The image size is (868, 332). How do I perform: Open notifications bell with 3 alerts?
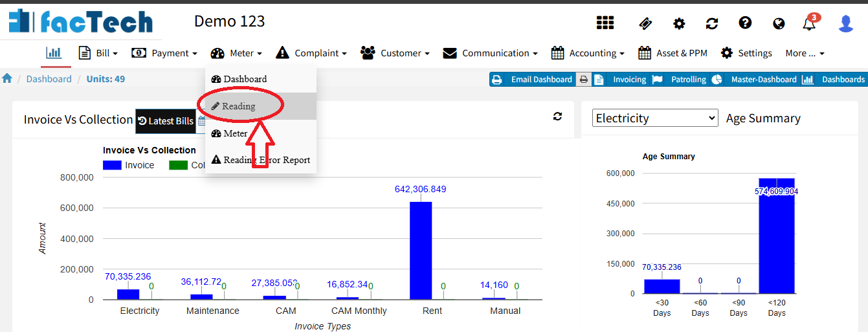point(809,23)
